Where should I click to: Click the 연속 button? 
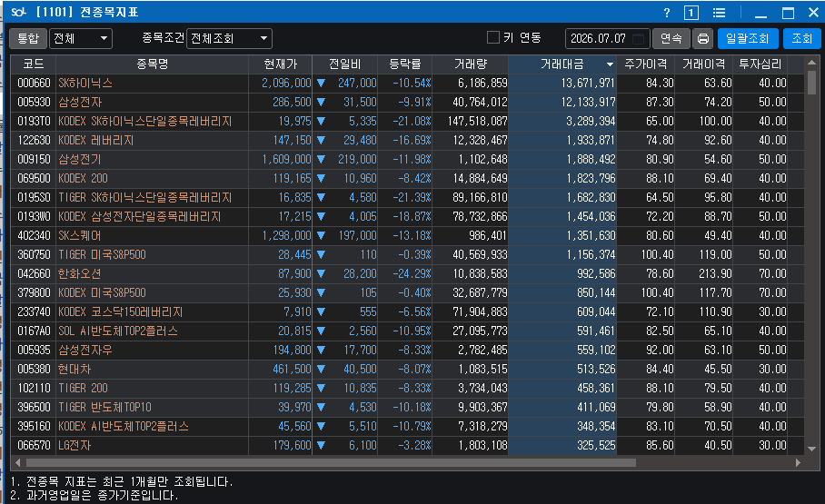pyautogui.click(x=671, y=38)
